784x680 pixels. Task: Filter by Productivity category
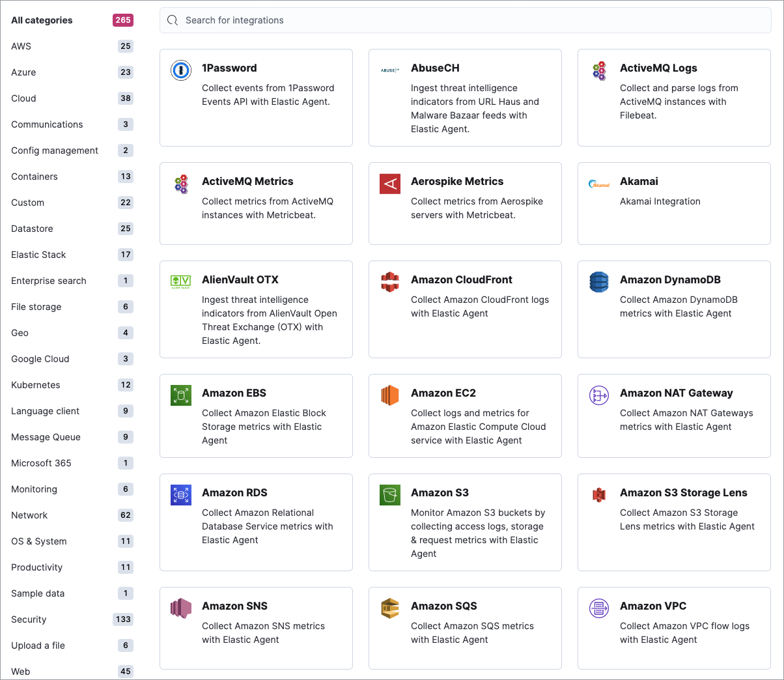click(x=72, y=567)
